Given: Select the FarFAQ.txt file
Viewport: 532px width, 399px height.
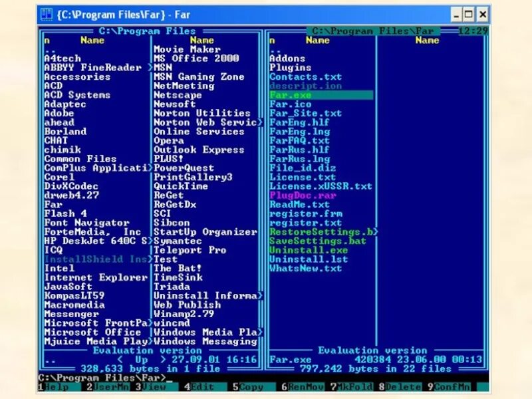Looking at the screenshot, I should (300, 141).
